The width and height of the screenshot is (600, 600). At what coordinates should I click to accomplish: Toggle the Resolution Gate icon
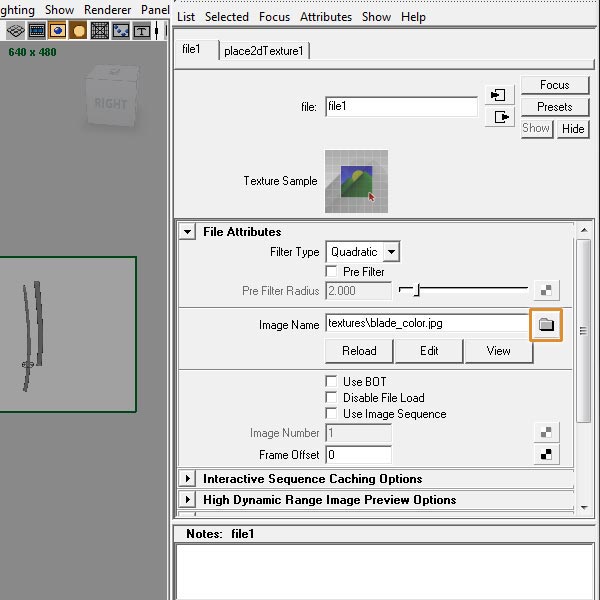pyautogui.click(x=57, y=31)
